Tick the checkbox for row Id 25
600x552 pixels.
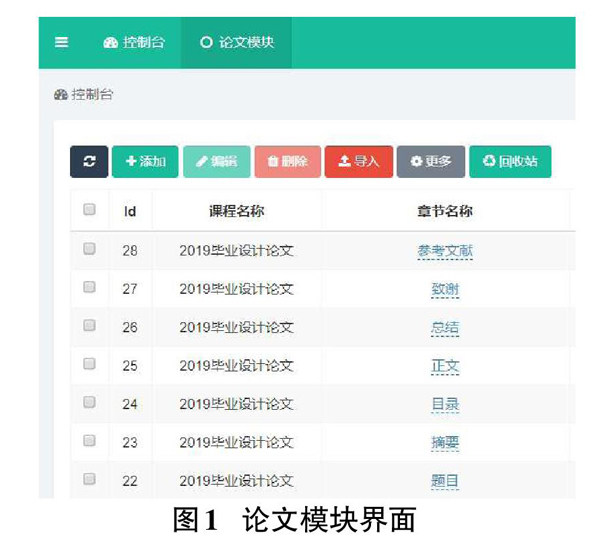[x=89, y=364]
